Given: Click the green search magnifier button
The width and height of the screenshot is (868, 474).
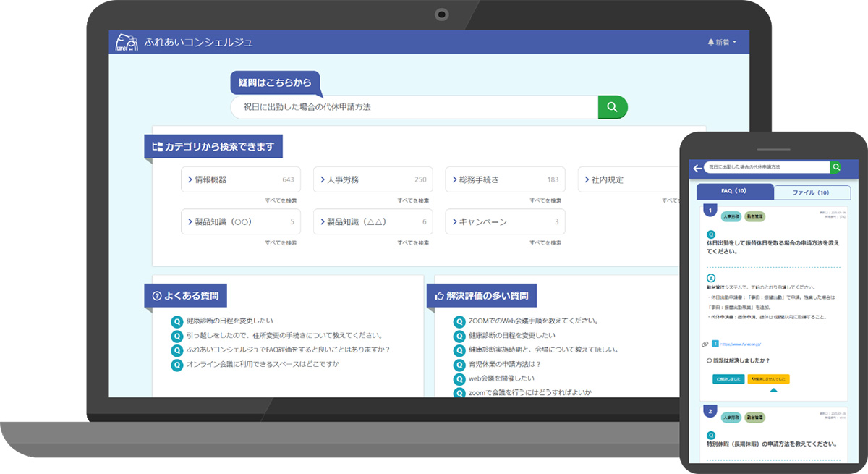Looking at the screenshot, I should tap(612, 106).
